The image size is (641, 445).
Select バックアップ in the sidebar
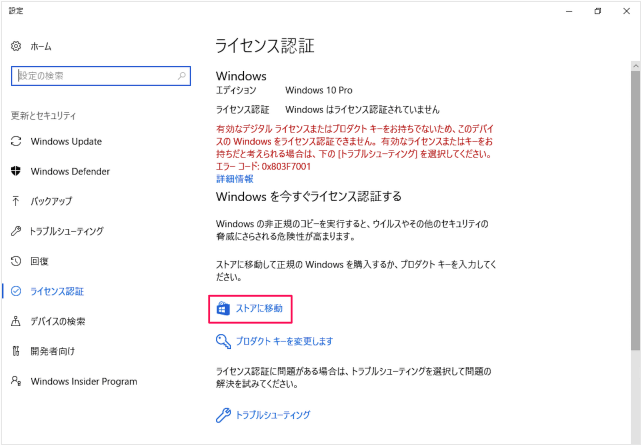point(51,201)
